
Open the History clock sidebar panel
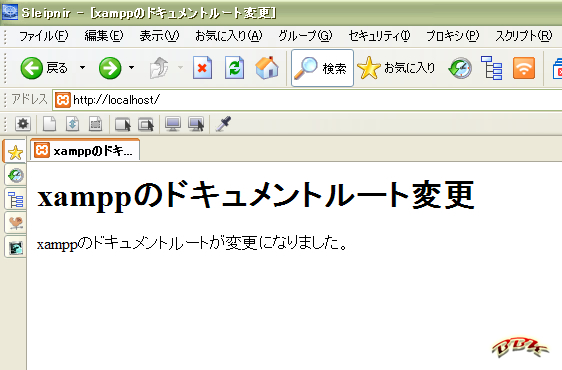coord(15,175)
